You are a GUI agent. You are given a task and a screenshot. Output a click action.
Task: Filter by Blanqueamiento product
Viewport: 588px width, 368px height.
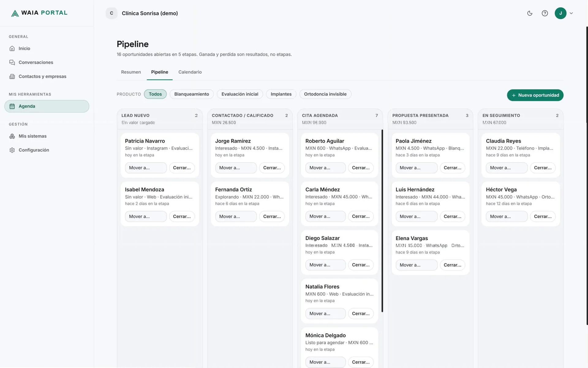pyautogui.click(x=192, y=94)
